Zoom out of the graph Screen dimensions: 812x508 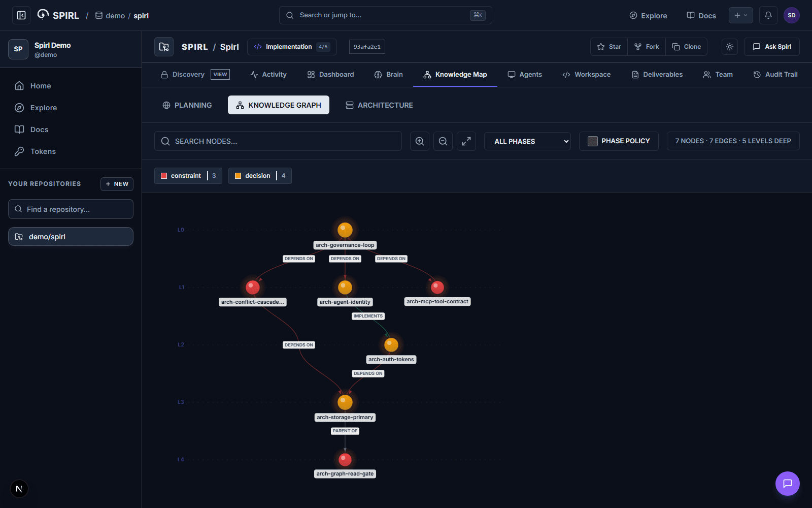443,141
